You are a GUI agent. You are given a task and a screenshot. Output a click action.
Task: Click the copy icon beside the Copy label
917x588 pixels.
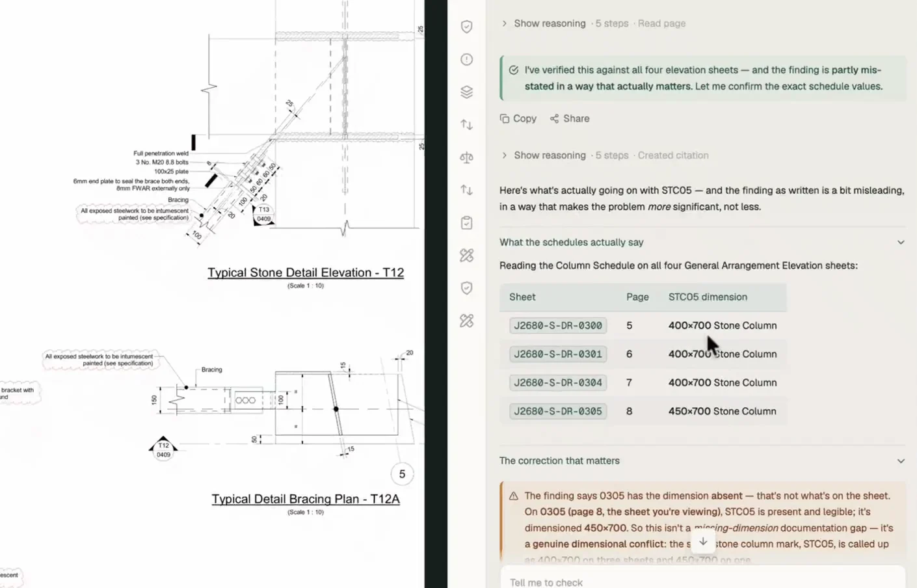505,118
